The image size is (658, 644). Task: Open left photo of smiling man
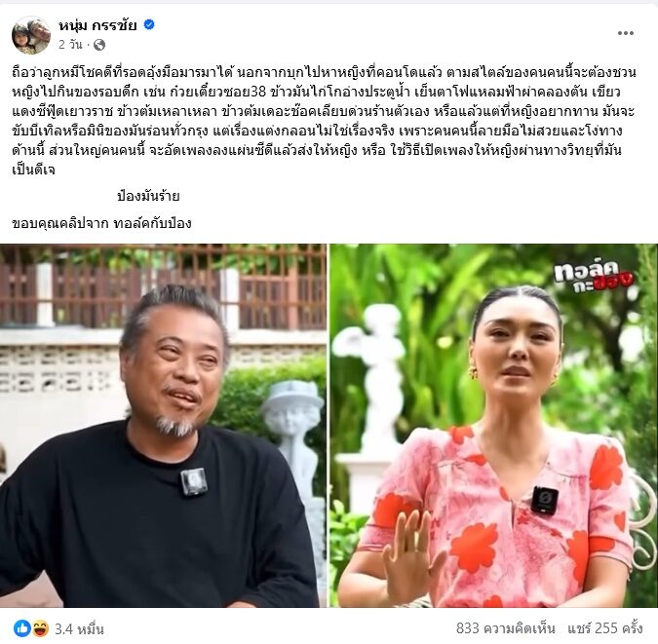click(163, 426)
